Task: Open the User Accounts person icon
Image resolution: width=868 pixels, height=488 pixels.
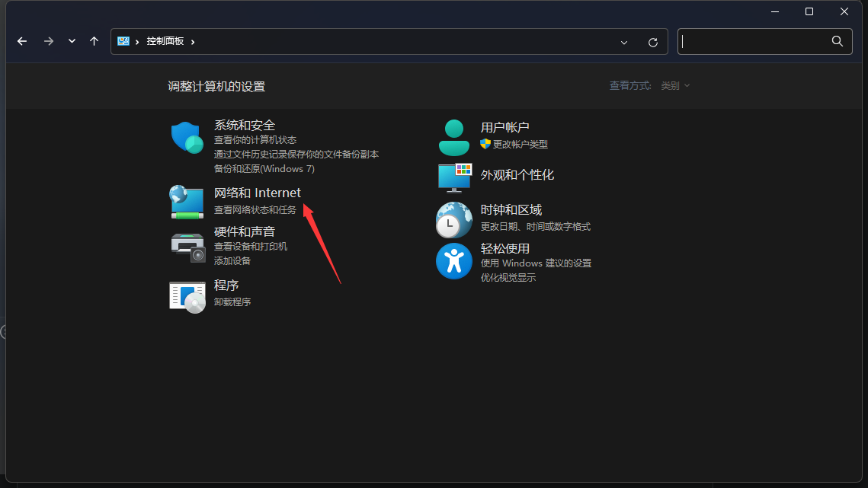Action: (x=454, y=137)
